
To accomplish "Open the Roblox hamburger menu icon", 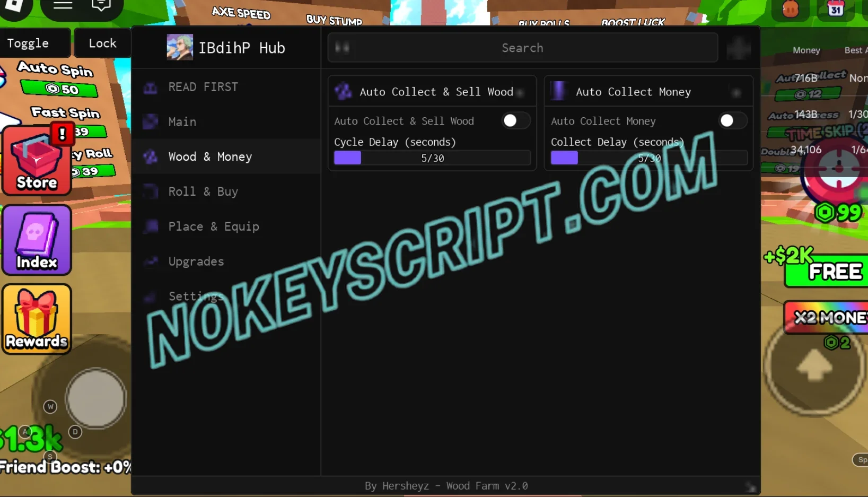I will pos(63,5).
